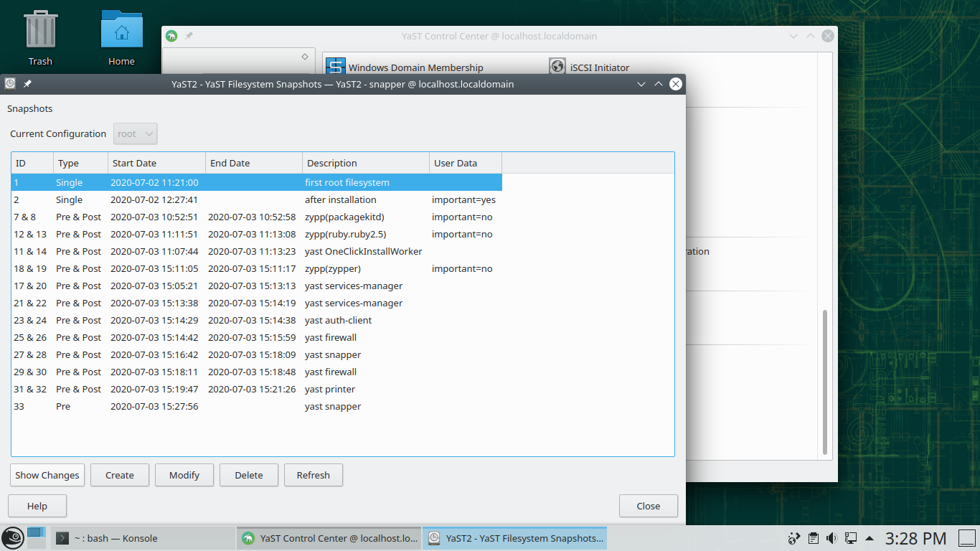This screenshot has width=980, height=551.
Task: Click the Create snapshot button
Action: click(x=120, y=475)
